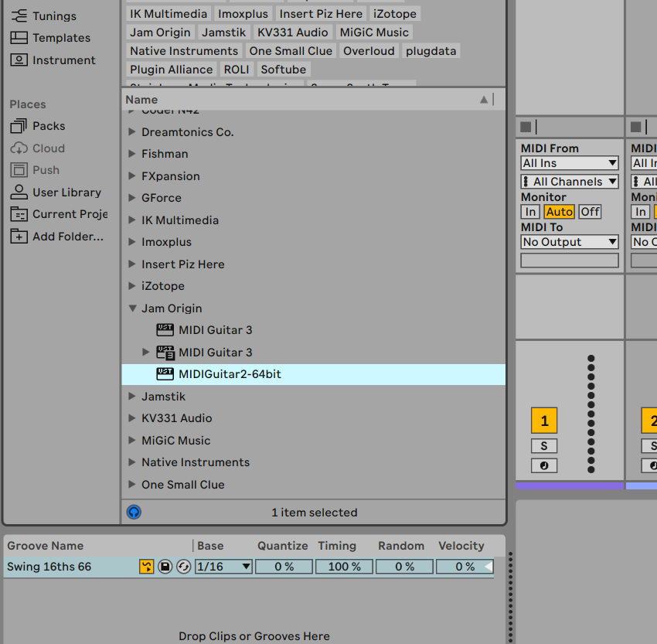Expand the KV331 Audio folder
Viewport: 657px width, 644px height.
tap(132, 417)
